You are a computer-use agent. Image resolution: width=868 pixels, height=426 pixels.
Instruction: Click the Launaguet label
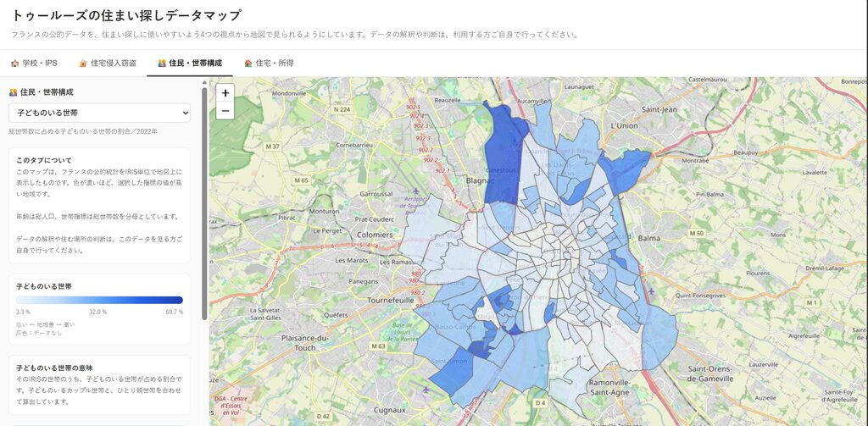pos(579,87)
